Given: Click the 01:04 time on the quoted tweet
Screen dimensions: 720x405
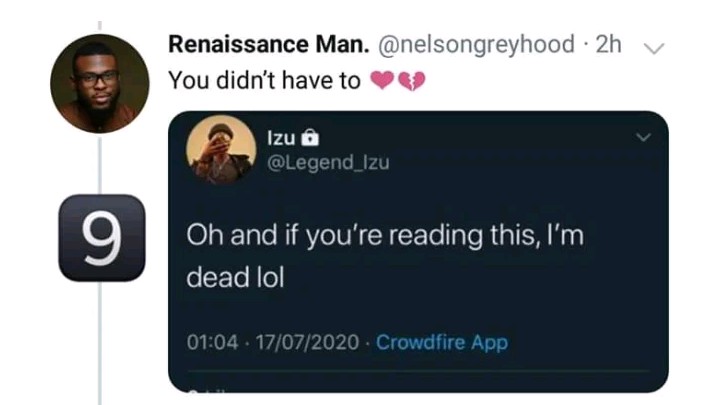Looking at the screenshot, I should 213,343.
